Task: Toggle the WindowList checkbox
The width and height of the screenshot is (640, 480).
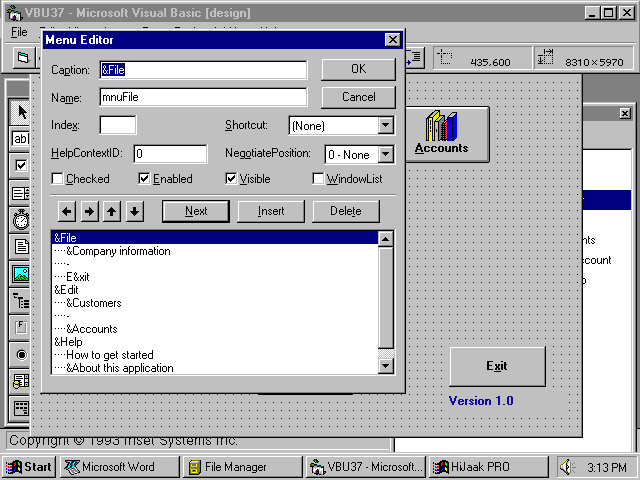Action: [319, 179]
